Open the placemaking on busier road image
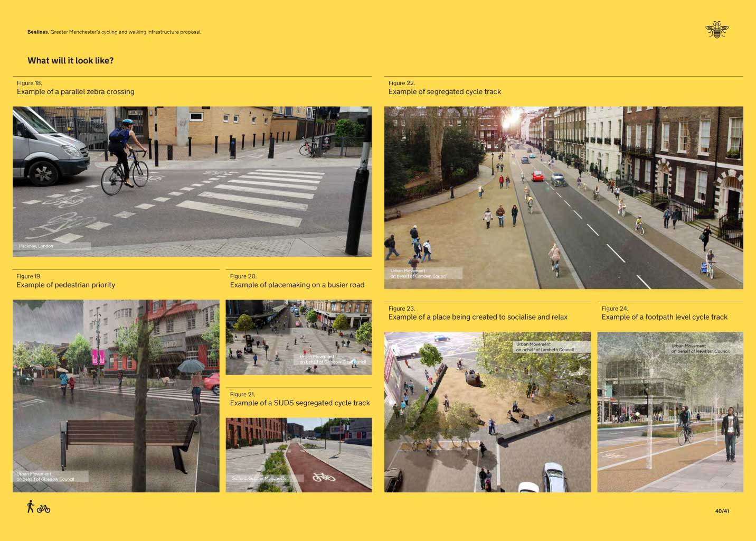The image size is (756, 541). (298, 337)
